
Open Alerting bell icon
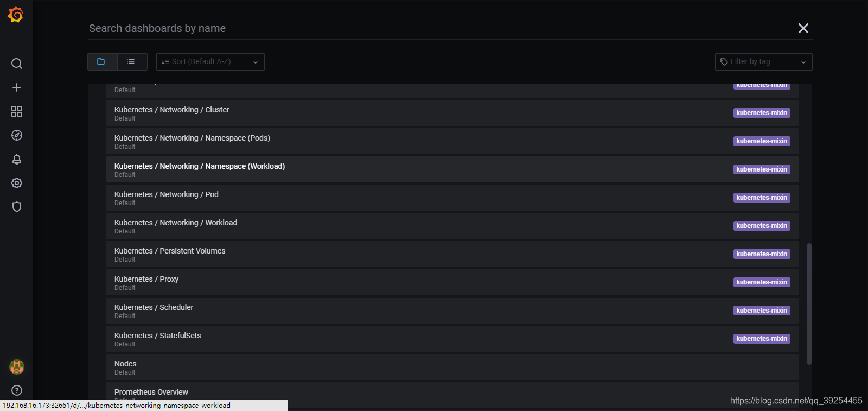[x=17, y=159]
